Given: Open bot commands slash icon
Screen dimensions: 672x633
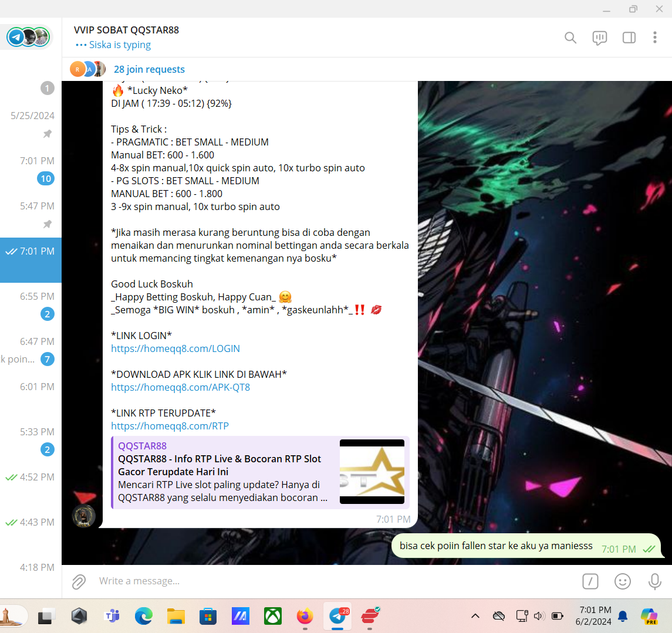Looking at the screenshot, I should [590, 581].
